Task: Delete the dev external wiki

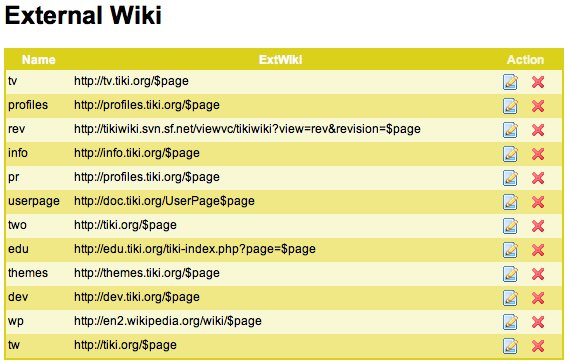Action: pos(538,298)
